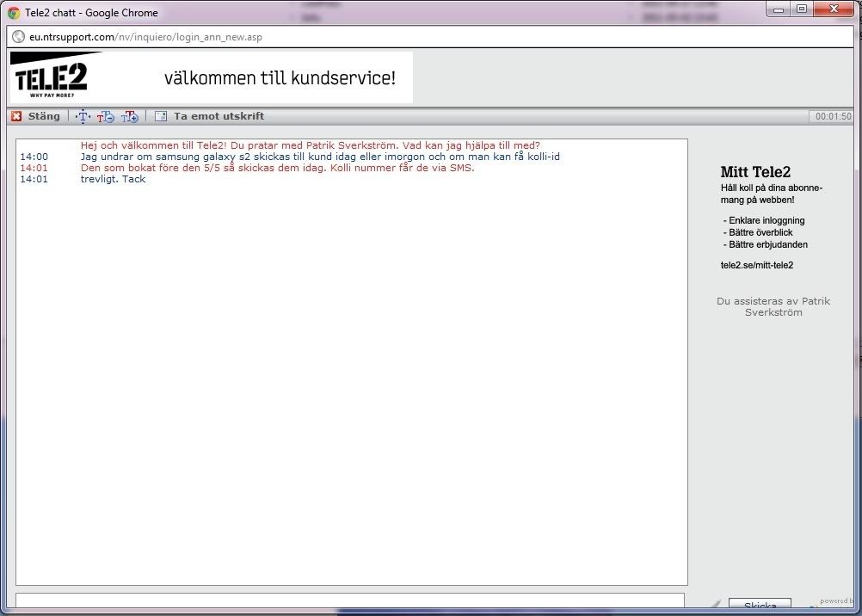Decrease chat text size icon
The width and height of the screenshot is (862, 616).
coord(106,116)
